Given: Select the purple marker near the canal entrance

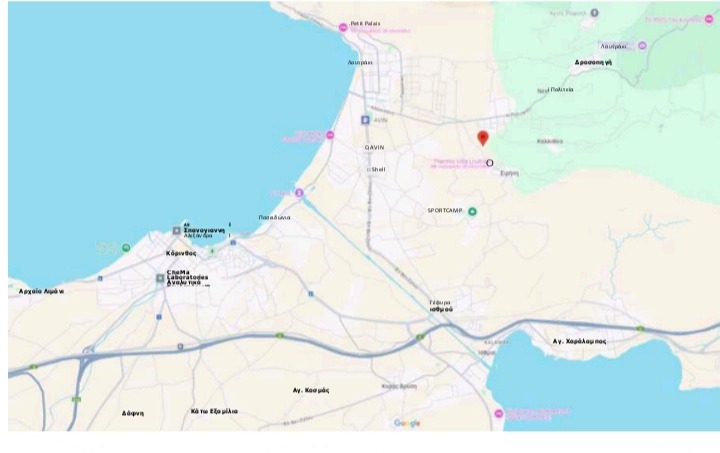Looking at the screenshot, I should (x=299, y=193).
